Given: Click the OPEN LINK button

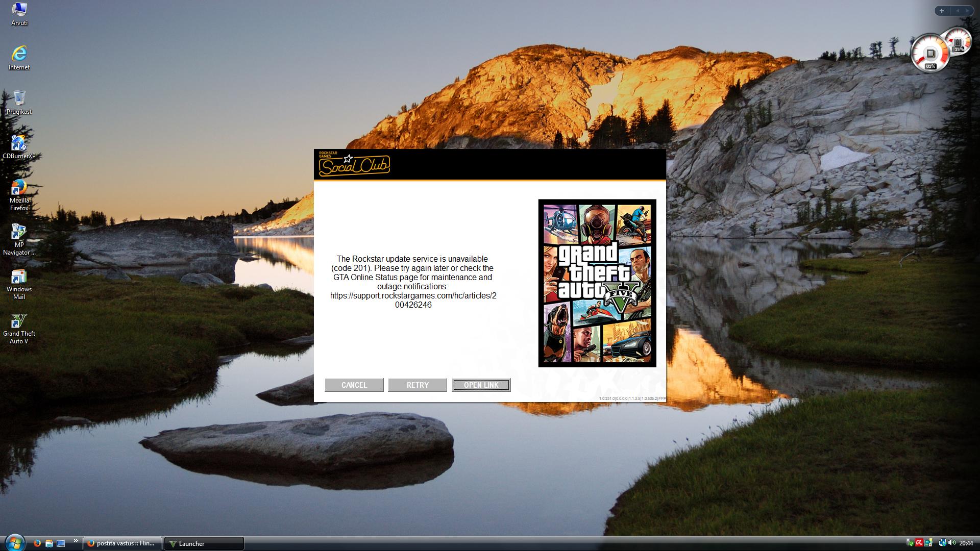Looking at the screenshot, I should (x=481, y=385).
